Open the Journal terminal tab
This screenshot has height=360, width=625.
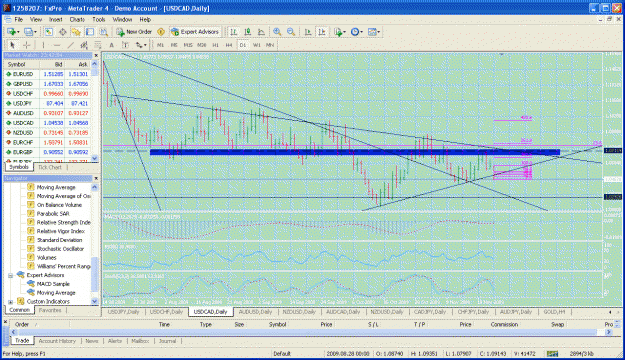point(167,341)
